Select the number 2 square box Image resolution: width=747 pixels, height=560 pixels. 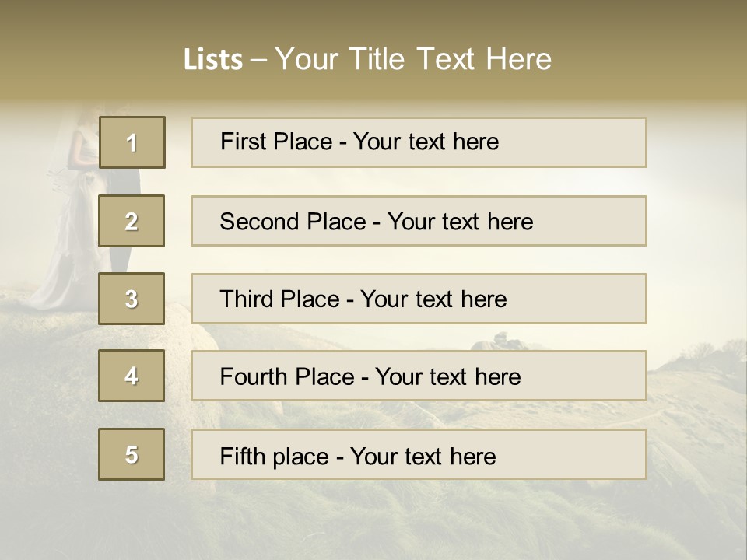click(x=132, y=221)
